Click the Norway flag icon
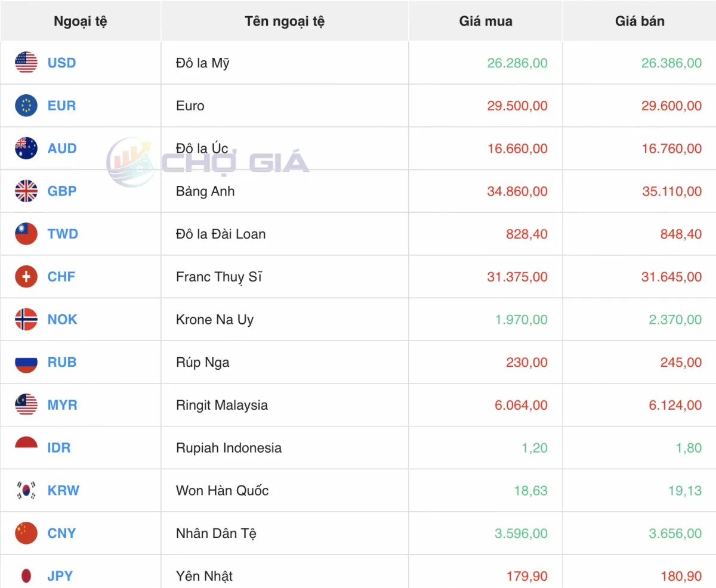Image resolution: width=716 pixels, height=588 pixels. click(x=26, y=320)
